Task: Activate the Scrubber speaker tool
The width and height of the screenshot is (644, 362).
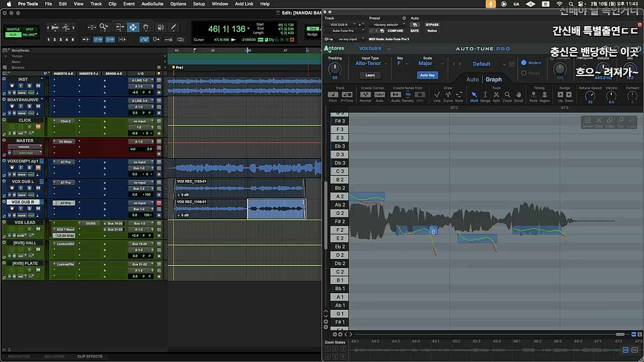Action: [160, 27]
